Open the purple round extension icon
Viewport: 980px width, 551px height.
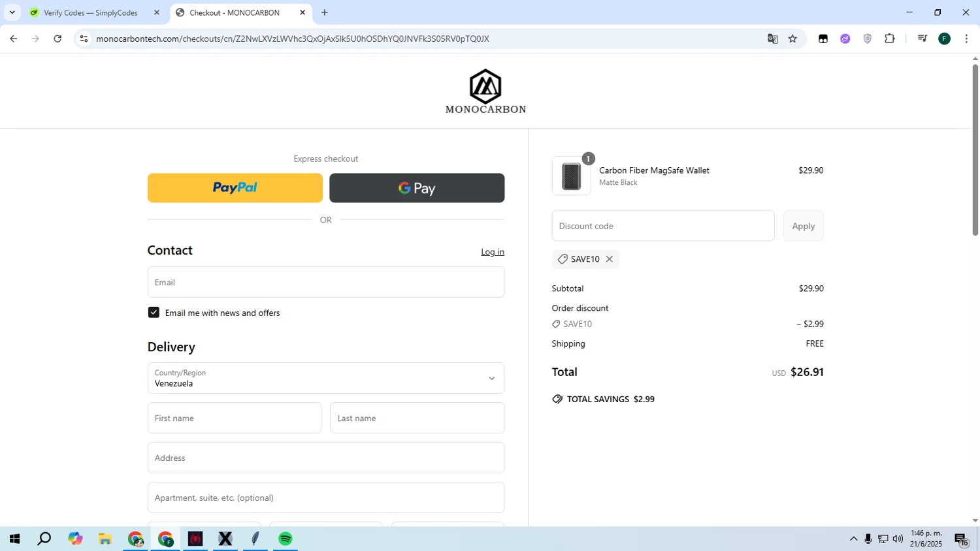(845, 39)
